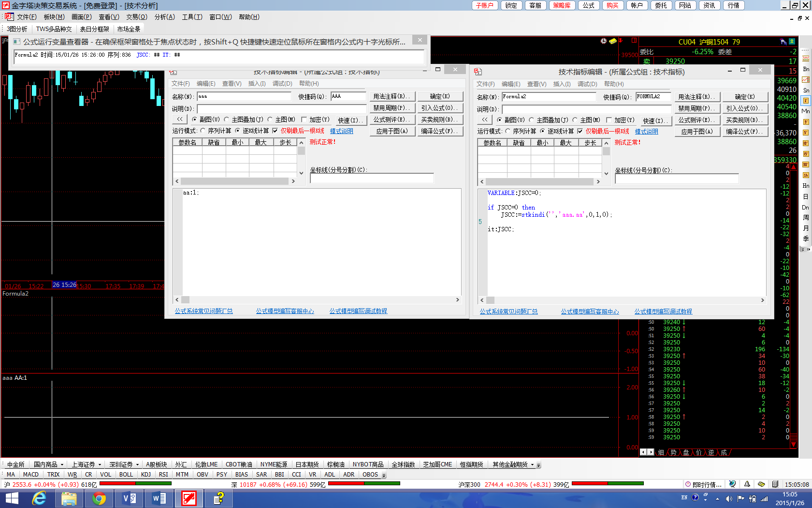
Task: Click 名称 input field in Formula2 editor
Action: [549, 97]
